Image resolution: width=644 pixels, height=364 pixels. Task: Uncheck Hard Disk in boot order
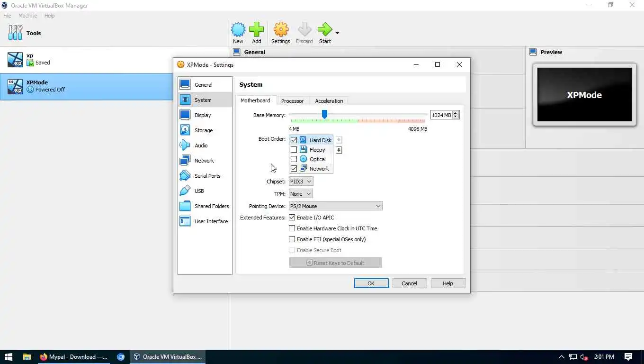(x=294, y=140)
